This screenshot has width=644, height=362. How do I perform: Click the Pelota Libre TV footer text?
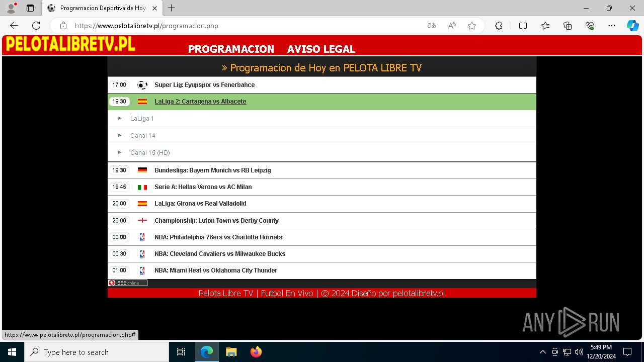321,293
